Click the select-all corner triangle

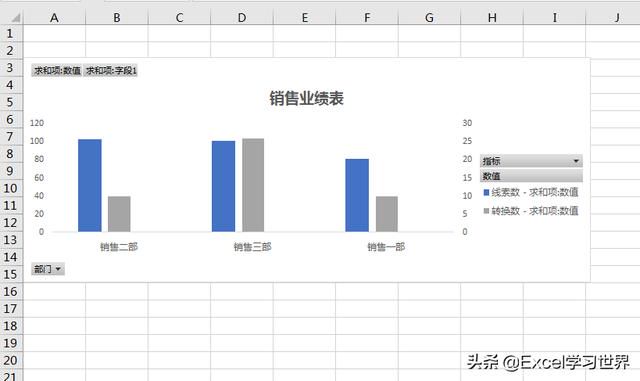tap(16, 18)
